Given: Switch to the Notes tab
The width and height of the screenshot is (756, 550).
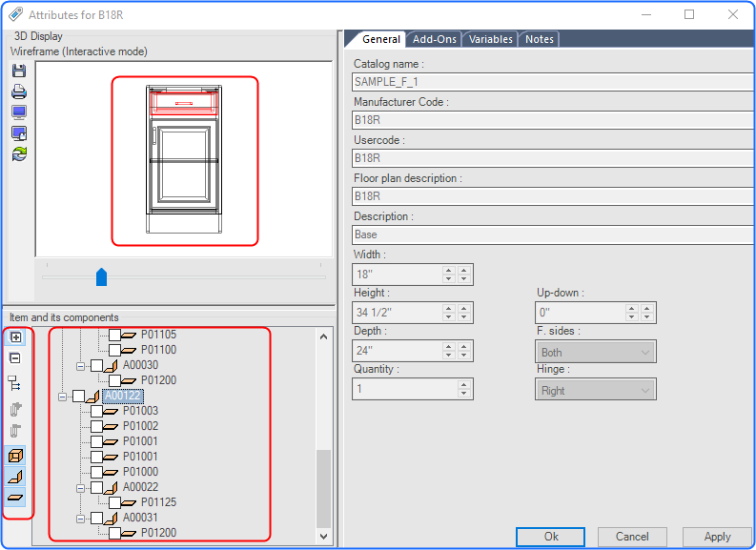Looking at the screenshot, I should click(x=539, y=39).
